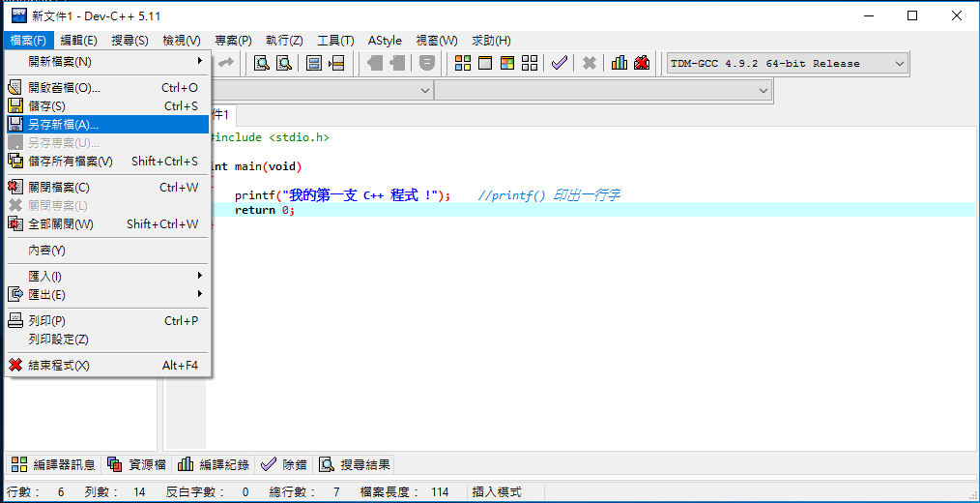
Task: Open the 專案(P) menu
Action: pyautogui.click(x=233, y=41)
